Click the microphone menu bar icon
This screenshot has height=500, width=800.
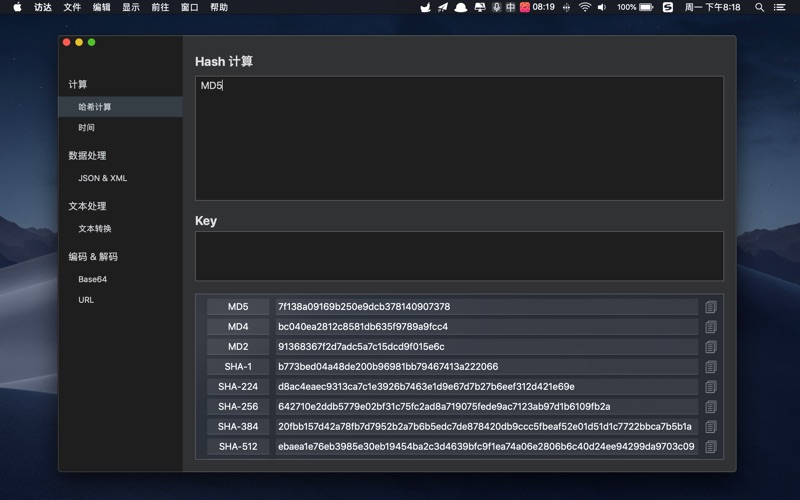pyautogui.click(x=496, y=7)
